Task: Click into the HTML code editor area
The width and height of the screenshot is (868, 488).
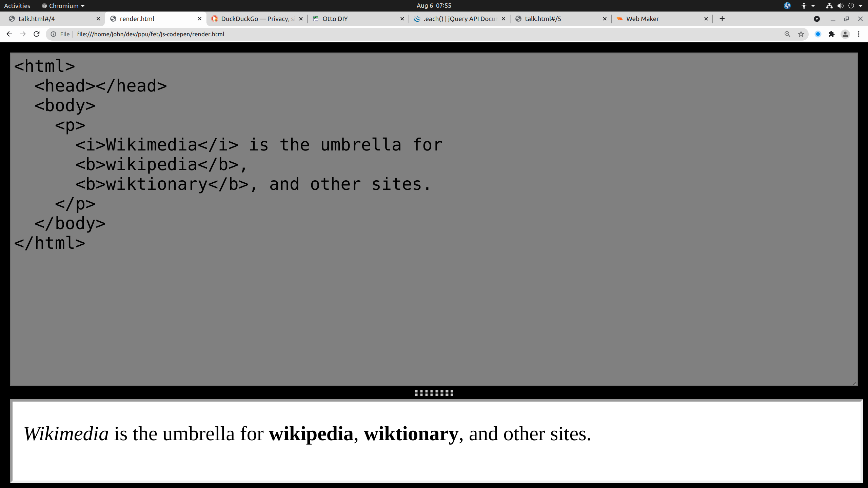Action: click(x=434, y=305)
